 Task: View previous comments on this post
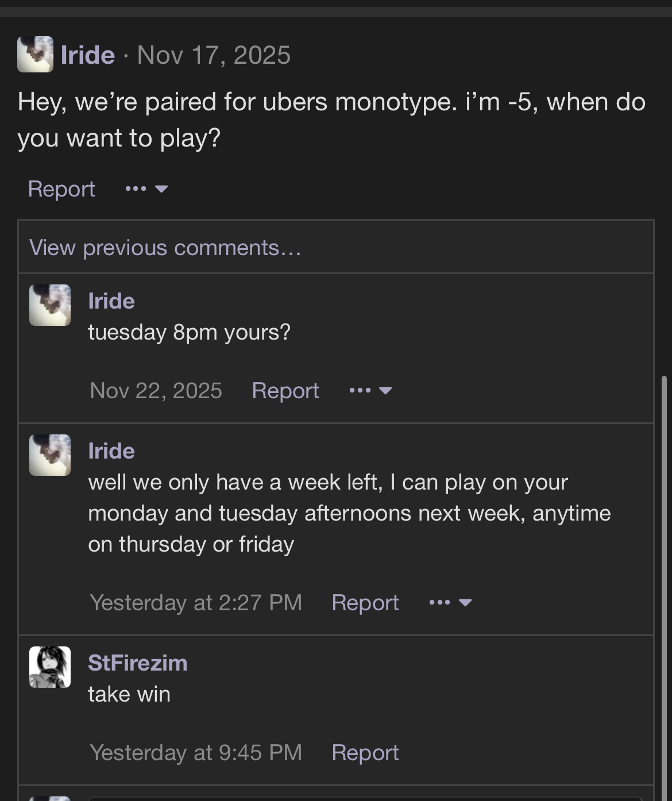click(165, 248)
